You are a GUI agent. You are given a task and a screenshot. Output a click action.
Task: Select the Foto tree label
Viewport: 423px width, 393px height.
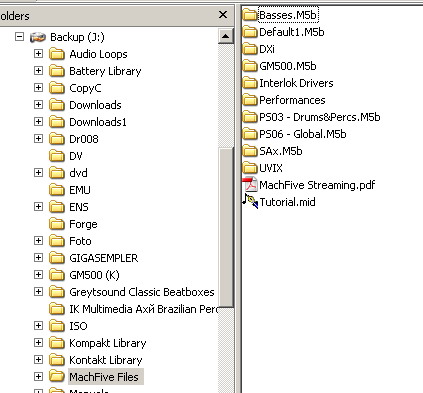click(80, 241)
